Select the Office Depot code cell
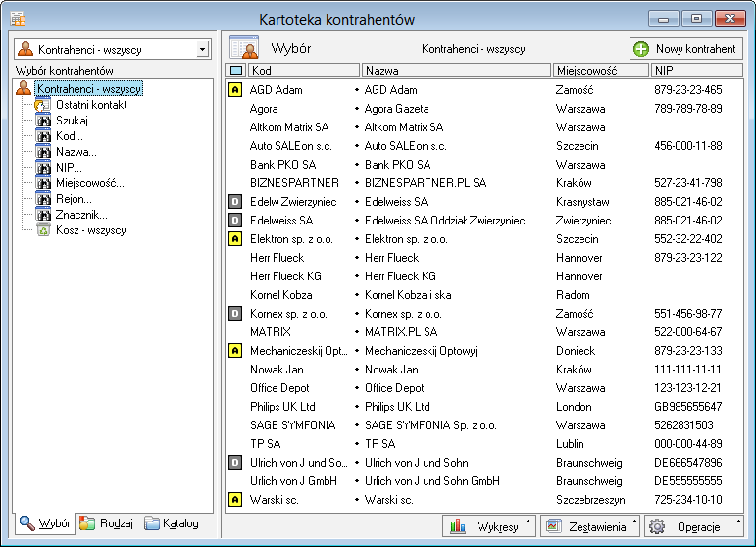756x547 pixels. point(279,388)
